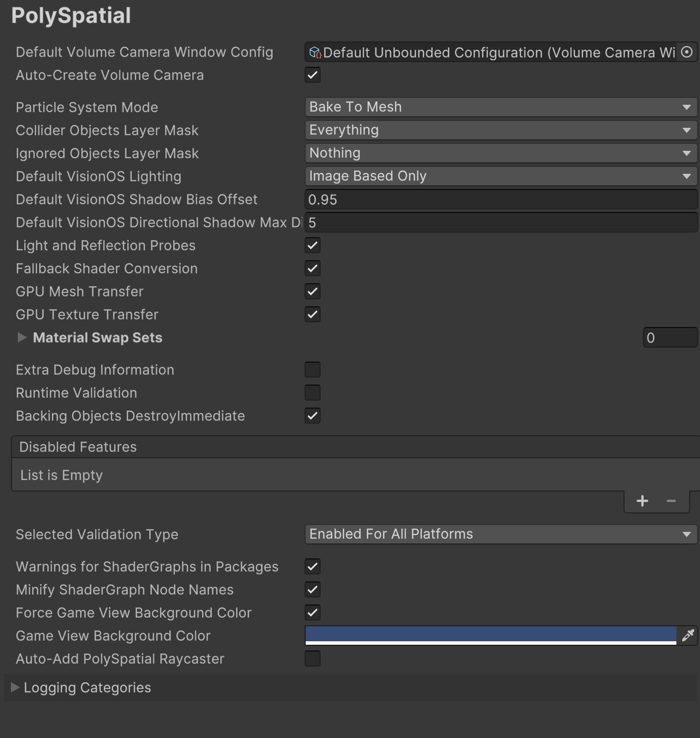Image resolution: width=700 pixels, height=738 pixels.
Task: Click the Game View Background Color swatch
Action: [x=489, y=636]
